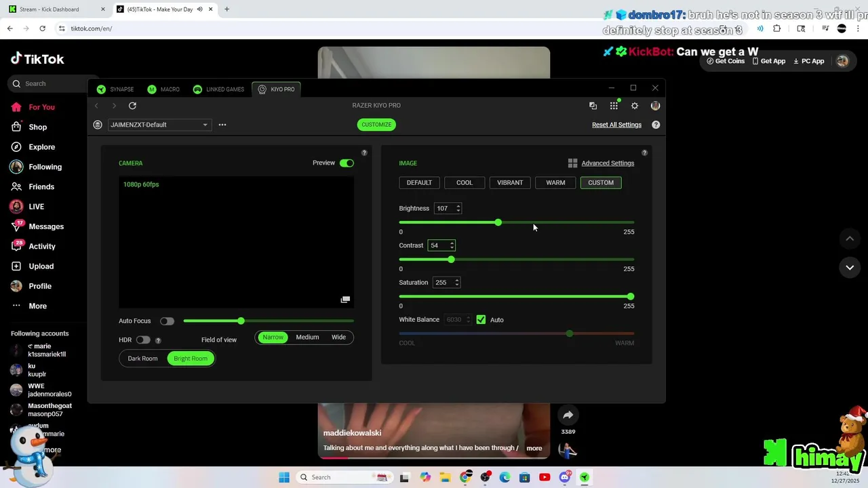Open TikTok Messages in sidebar
The width and height of the screenshot is (868, 488).
coord(37,226)
